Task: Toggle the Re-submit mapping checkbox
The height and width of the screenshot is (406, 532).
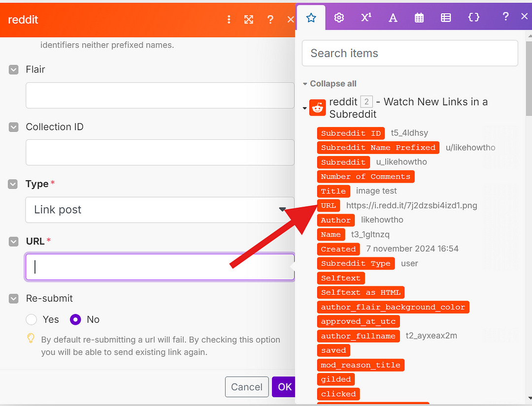Action: click(14, 299)
